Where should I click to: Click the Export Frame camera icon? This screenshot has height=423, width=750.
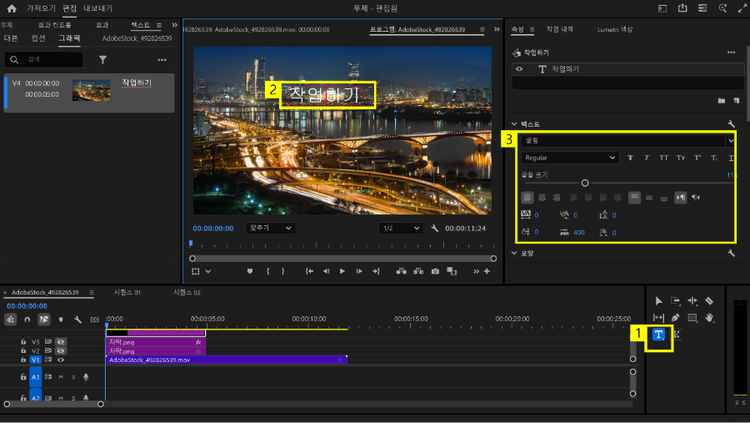[x=435, y=271]
